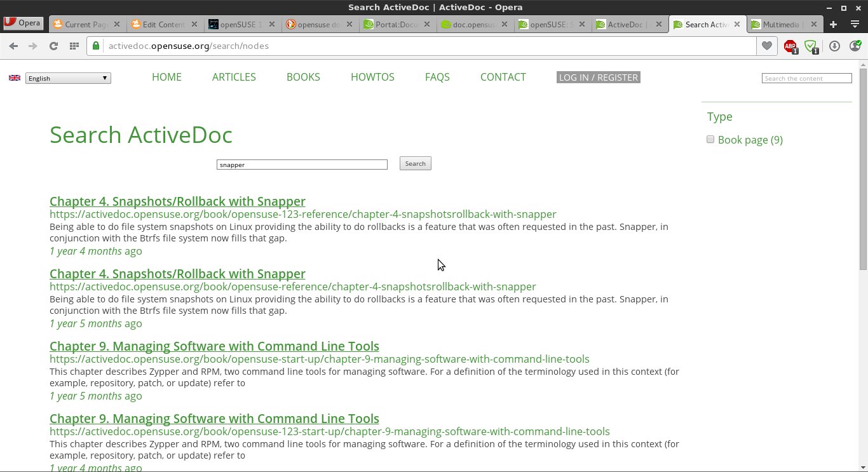Click the 'Type' sidebar heading
This screenshot has width=868, height=472.
720,116
